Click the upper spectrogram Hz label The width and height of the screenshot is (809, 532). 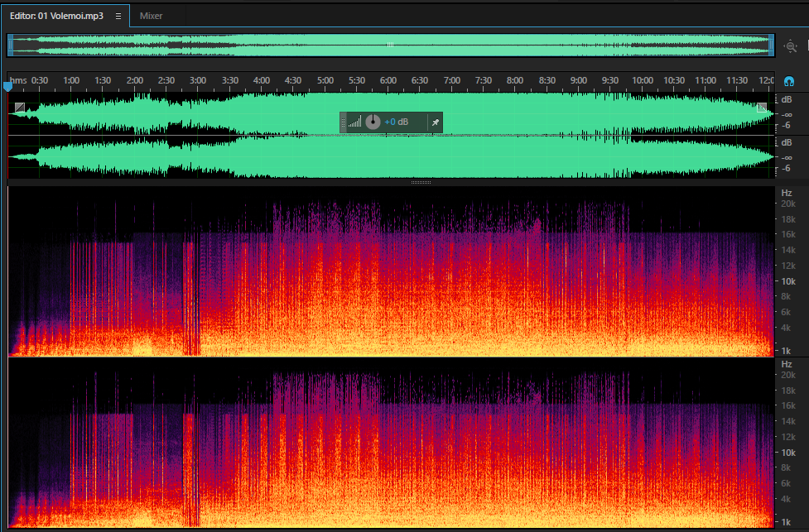787,193
